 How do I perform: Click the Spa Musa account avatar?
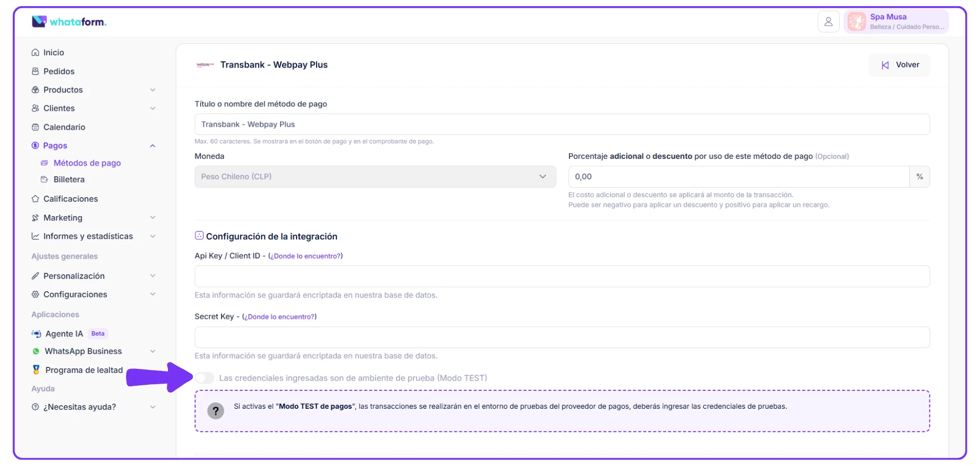pyautogui.click(x=856, y=22)
